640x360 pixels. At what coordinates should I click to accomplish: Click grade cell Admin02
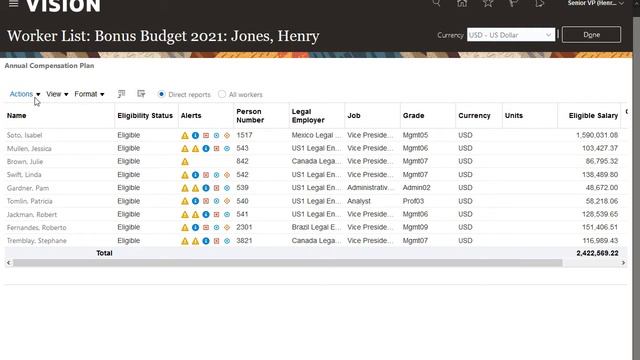click(416, 188)
